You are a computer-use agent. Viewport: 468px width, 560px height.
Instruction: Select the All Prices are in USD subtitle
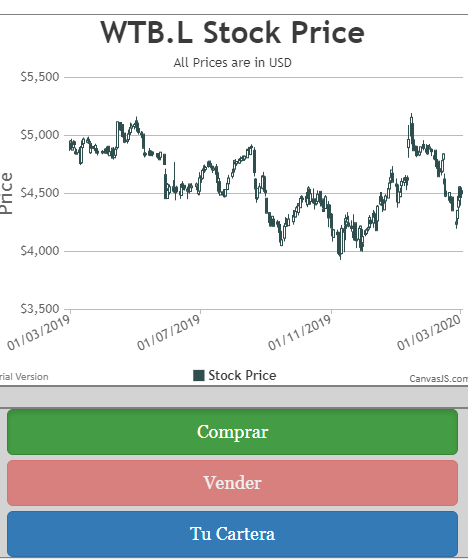pos(233,62)
